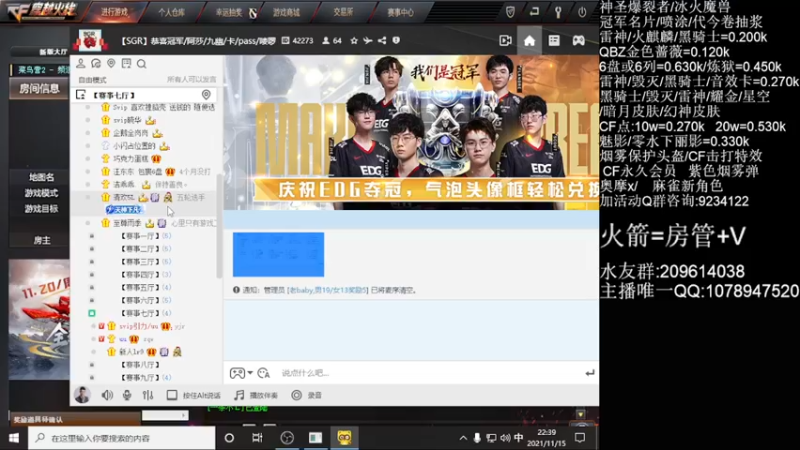800x450 pixels.
Task: Click the EDG champion banner image
Action: [x=411, y=132]
